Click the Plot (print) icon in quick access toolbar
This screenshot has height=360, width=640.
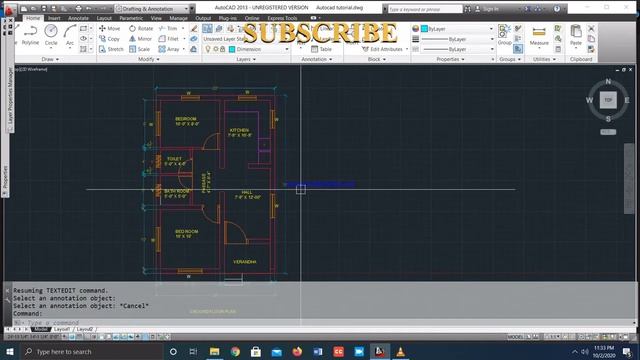79,9
